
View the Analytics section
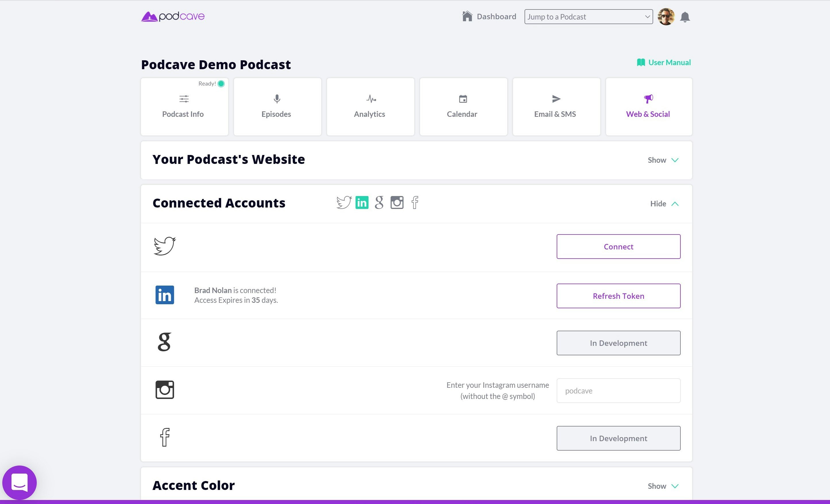369,107
